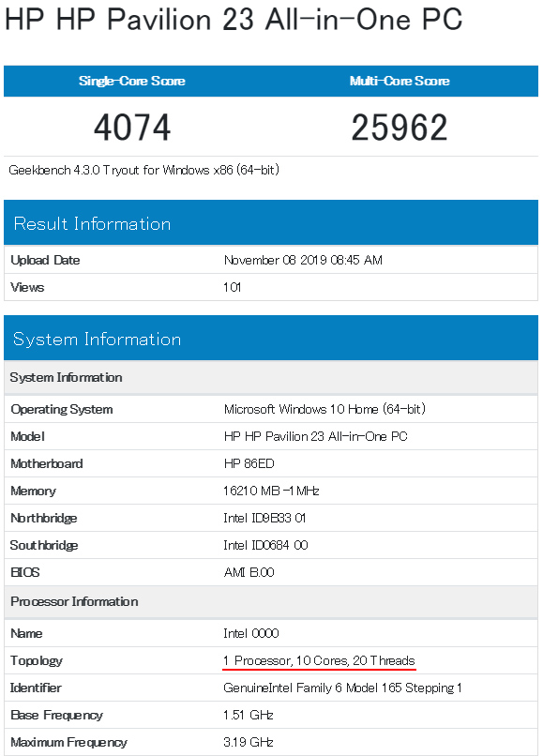Click the Geekbench 4.3.0 Tryout version line
Viewport: 543px width, 756px height.
144,170
